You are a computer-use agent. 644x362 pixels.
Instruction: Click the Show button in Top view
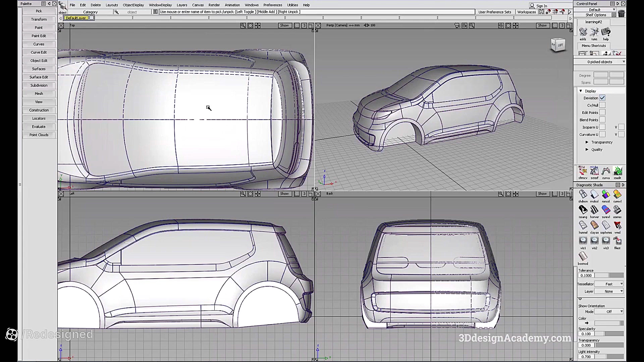(284, 25)
